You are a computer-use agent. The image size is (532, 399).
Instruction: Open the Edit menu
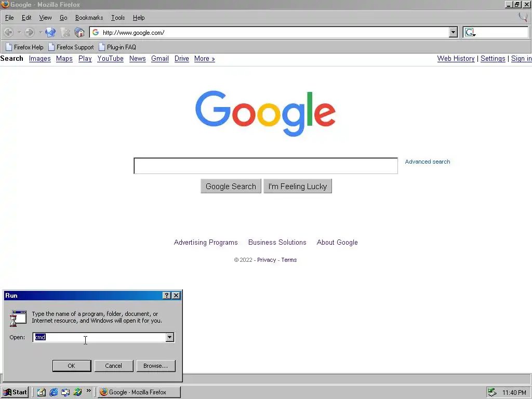pos(26,18)
